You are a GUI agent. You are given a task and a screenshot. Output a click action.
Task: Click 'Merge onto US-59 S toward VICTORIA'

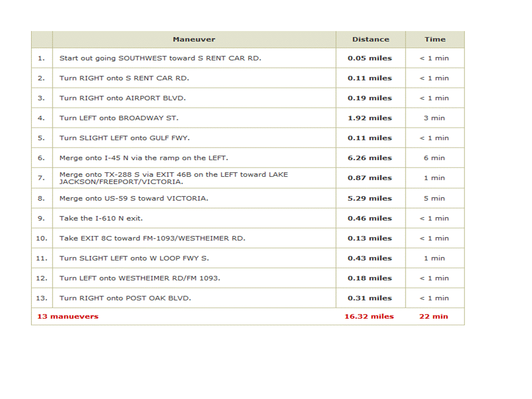[134, 198]
